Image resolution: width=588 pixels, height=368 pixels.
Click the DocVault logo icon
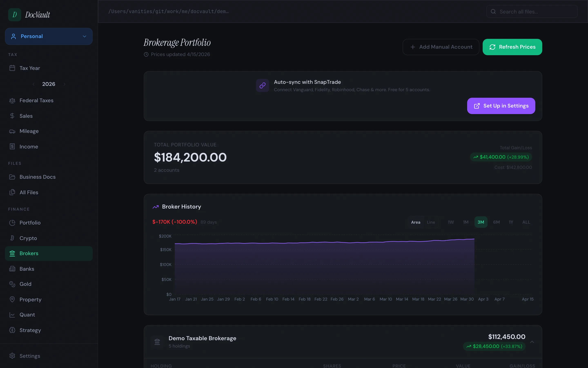(14, 15)
